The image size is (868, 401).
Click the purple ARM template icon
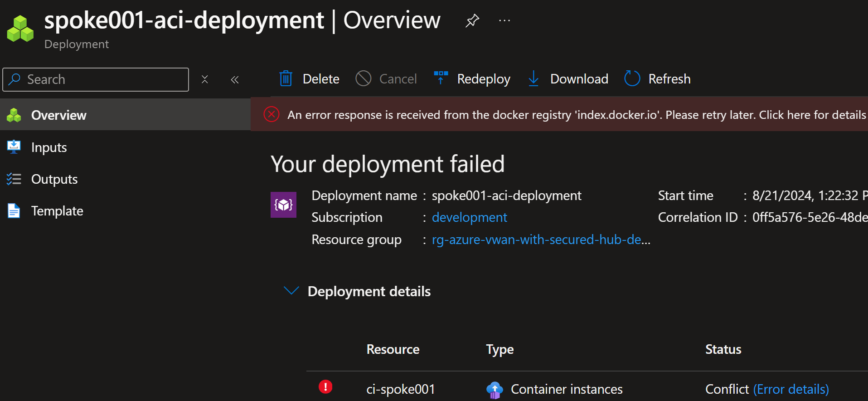[x=283, y=205]
